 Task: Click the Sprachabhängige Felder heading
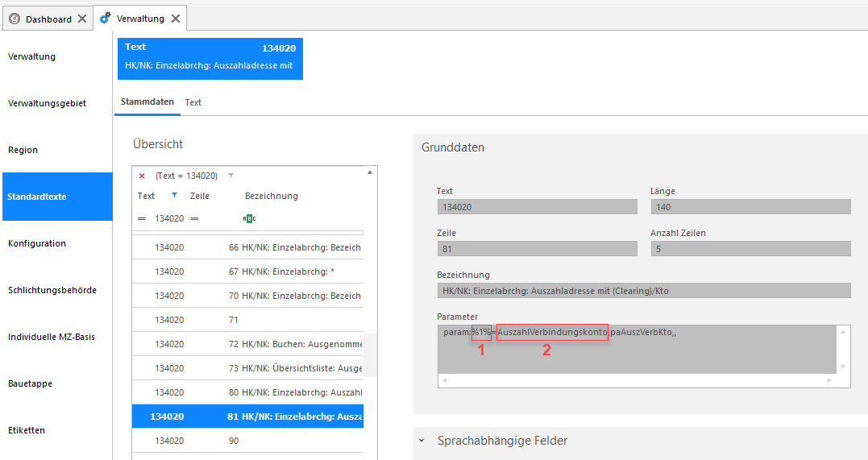point(502,441)
